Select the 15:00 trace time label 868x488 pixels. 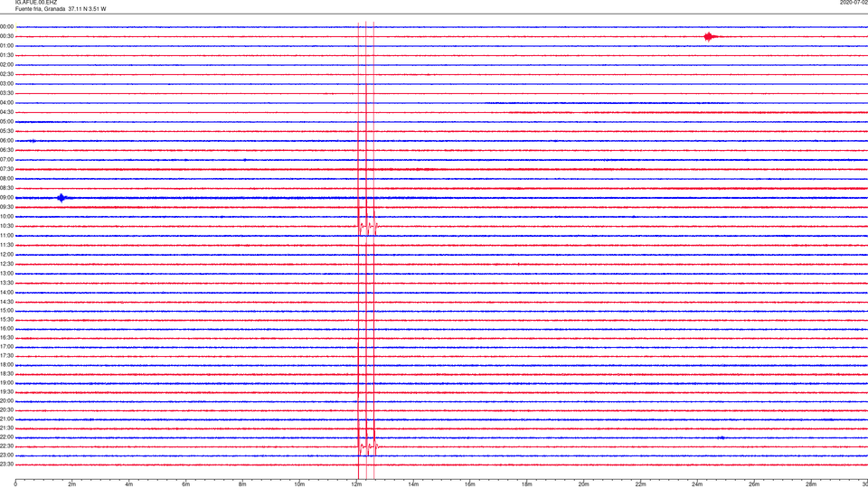(6, 311)
